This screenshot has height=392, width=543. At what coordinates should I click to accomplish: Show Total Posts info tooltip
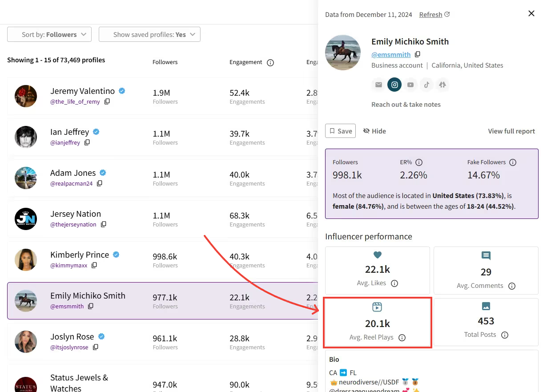tap(505, 335)
